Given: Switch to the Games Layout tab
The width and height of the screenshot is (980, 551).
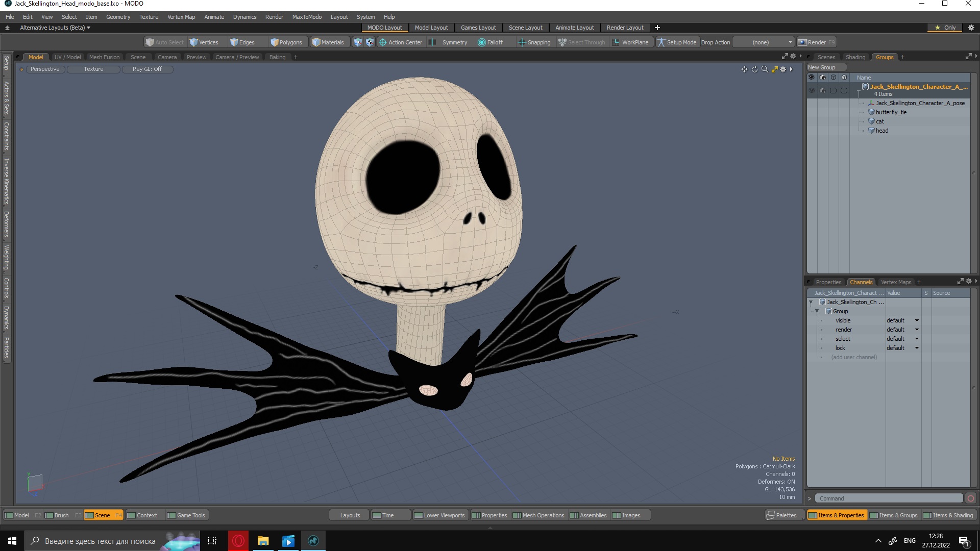Looking at the screenshot, I should 478,28.
